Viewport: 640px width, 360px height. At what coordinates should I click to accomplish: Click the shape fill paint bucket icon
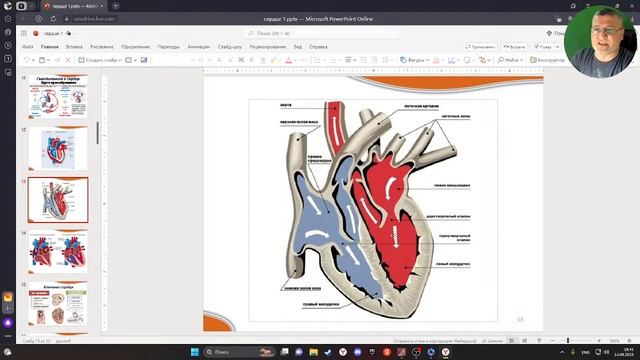tap(436, 60)
